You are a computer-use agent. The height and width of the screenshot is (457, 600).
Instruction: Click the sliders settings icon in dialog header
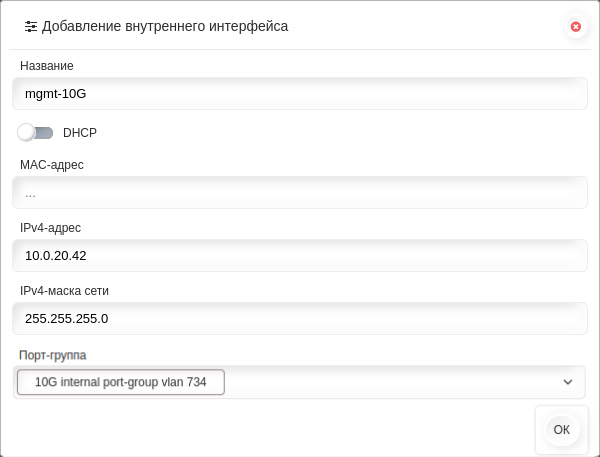(x=31, y=26)
